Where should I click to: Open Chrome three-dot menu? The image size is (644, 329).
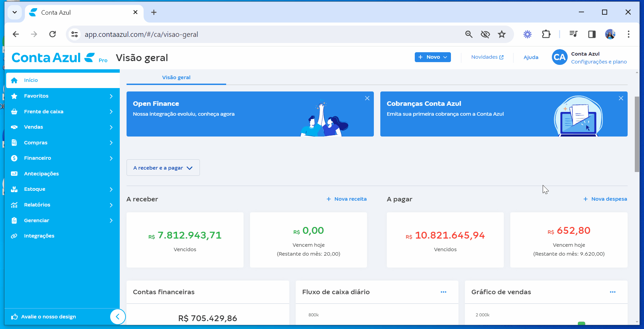point(628,34)
